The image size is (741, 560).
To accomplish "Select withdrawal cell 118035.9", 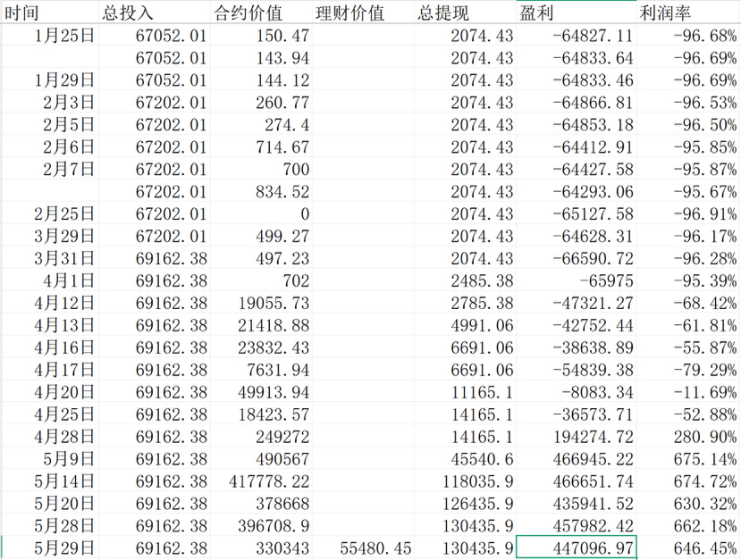I will click(465, 481).
